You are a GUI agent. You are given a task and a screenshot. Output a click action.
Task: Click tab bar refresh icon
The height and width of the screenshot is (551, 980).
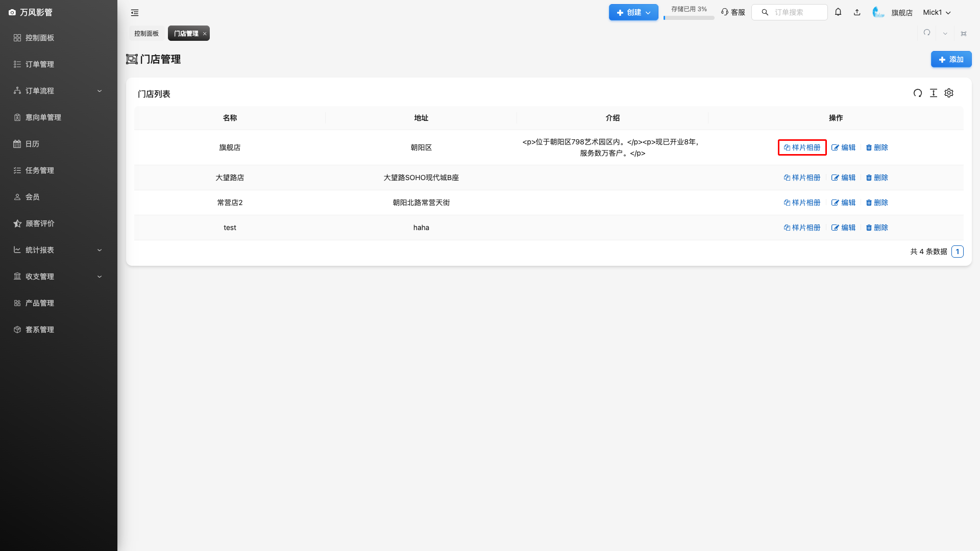927,33
